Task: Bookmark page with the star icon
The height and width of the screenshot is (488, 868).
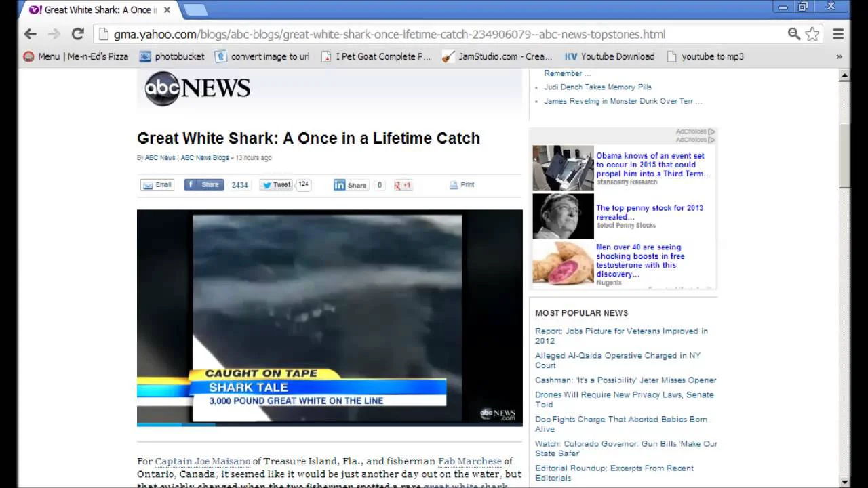Action: click(812, 34)
